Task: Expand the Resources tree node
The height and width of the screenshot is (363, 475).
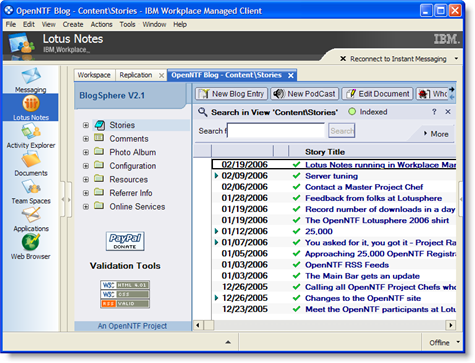Action: (86, 179)
